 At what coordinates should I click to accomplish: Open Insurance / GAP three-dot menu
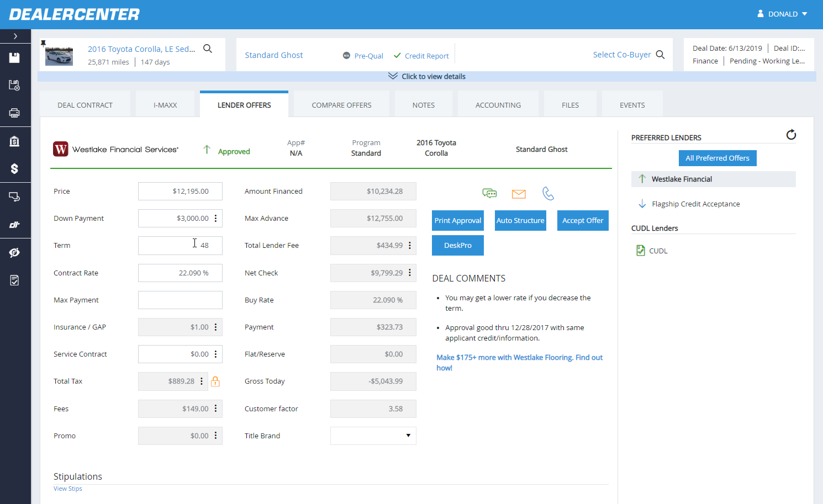215,327
